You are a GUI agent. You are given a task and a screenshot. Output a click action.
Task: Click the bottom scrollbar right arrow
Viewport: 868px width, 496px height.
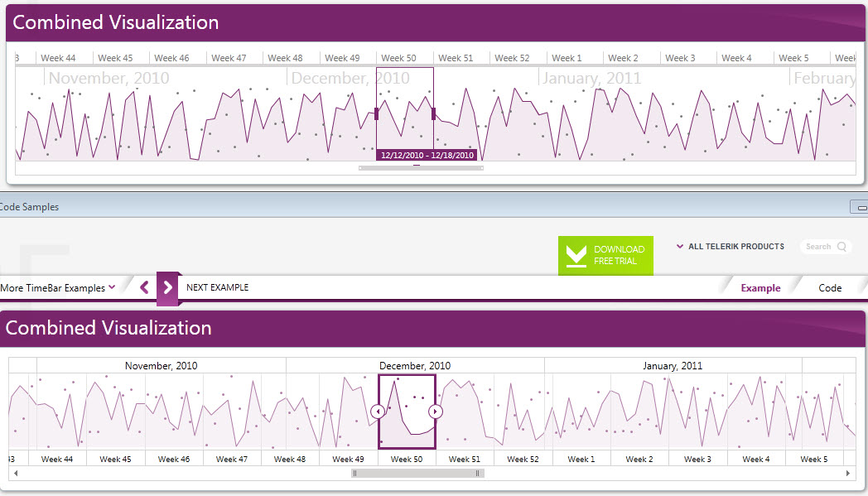pos(848,474)
